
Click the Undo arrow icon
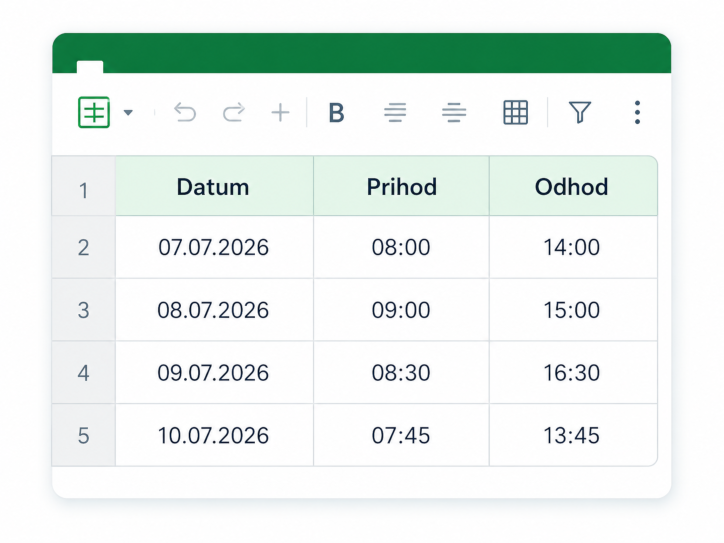[185, 112]
